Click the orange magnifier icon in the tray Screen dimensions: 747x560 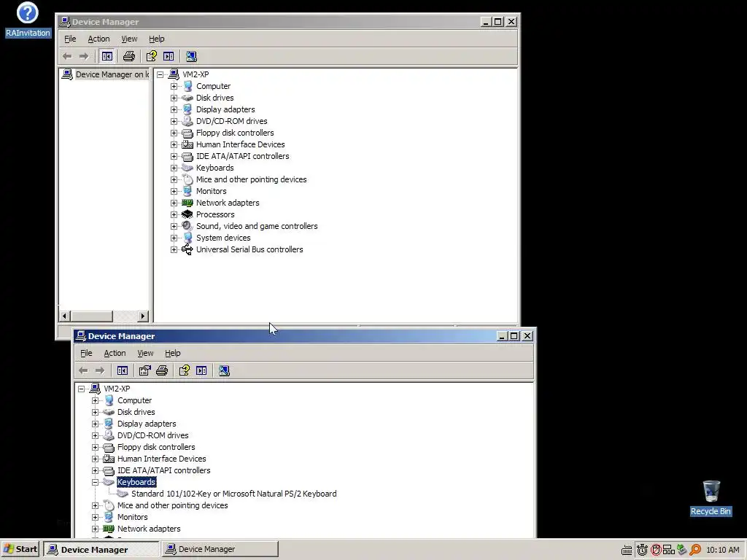(x=695, y=550)
